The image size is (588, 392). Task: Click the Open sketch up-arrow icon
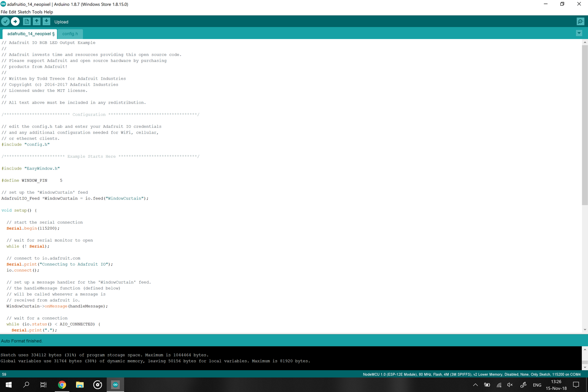coord(36,21)
